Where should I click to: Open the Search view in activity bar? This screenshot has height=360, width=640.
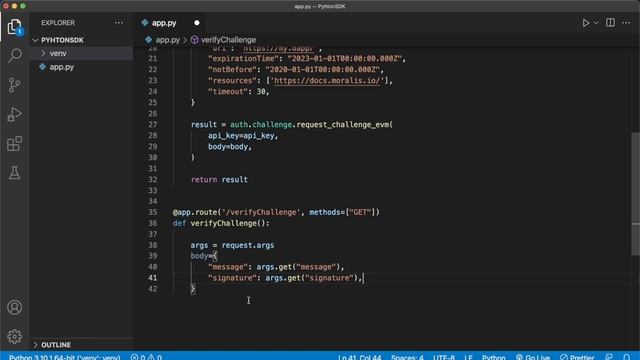click(x=15, y=55)
